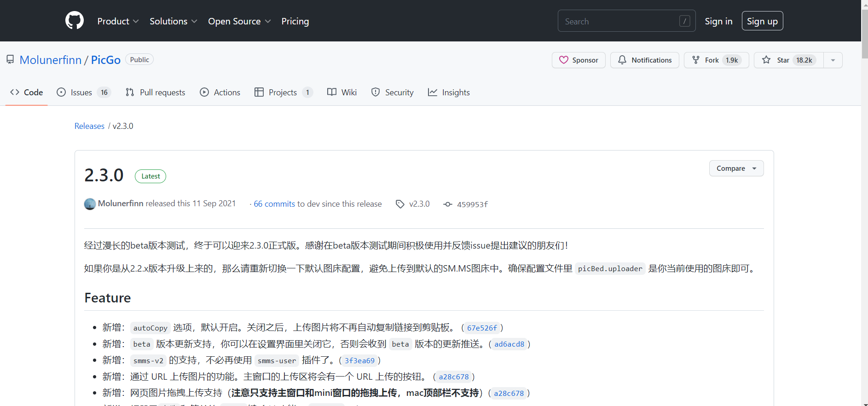Open commit 3f3ea69
The width and height of the screenshot is (868, 406).
pyautogui.click(x=359, y=360)
